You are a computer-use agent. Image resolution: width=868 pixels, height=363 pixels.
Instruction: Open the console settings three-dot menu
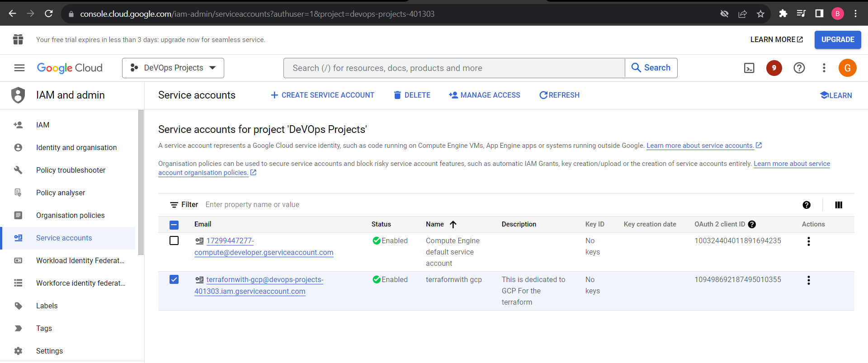point(824,68)
